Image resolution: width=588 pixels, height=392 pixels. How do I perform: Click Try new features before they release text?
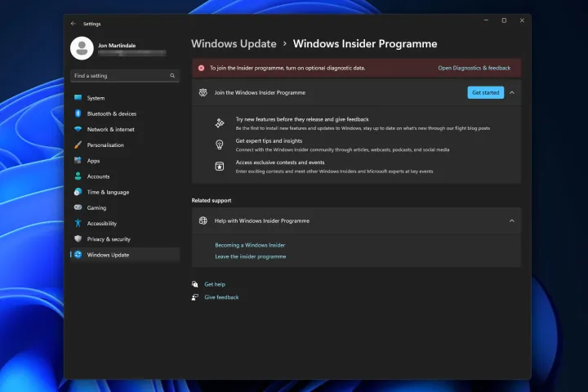point(302,119)
